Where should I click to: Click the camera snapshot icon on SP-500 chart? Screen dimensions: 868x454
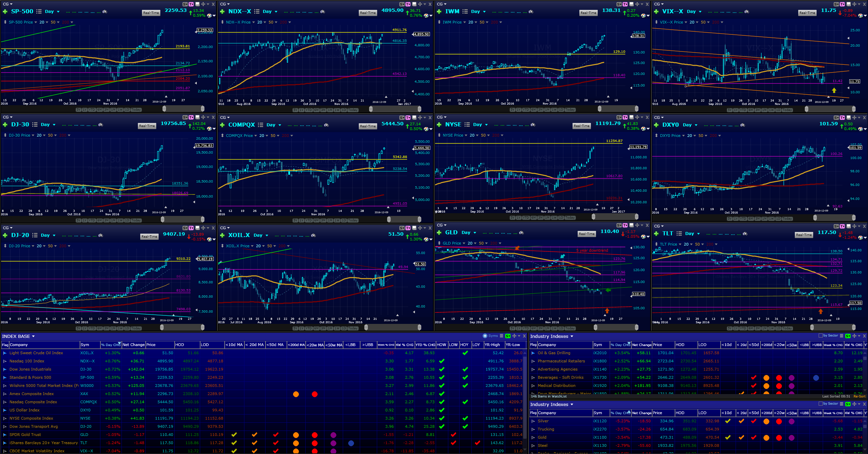[105, 12]
